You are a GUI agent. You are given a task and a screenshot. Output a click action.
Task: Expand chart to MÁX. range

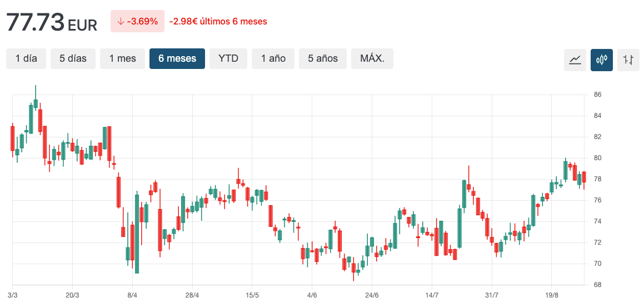[372, 58]
